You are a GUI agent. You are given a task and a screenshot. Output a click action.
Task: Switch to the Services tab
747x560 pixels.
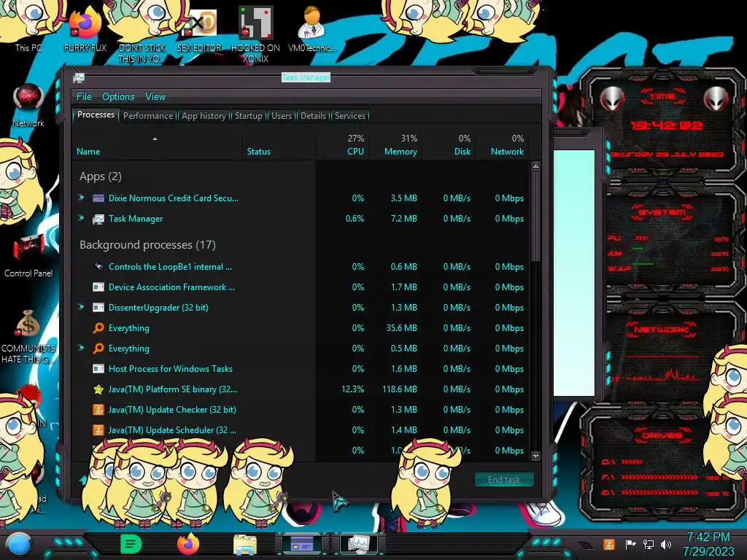(349, 116)
